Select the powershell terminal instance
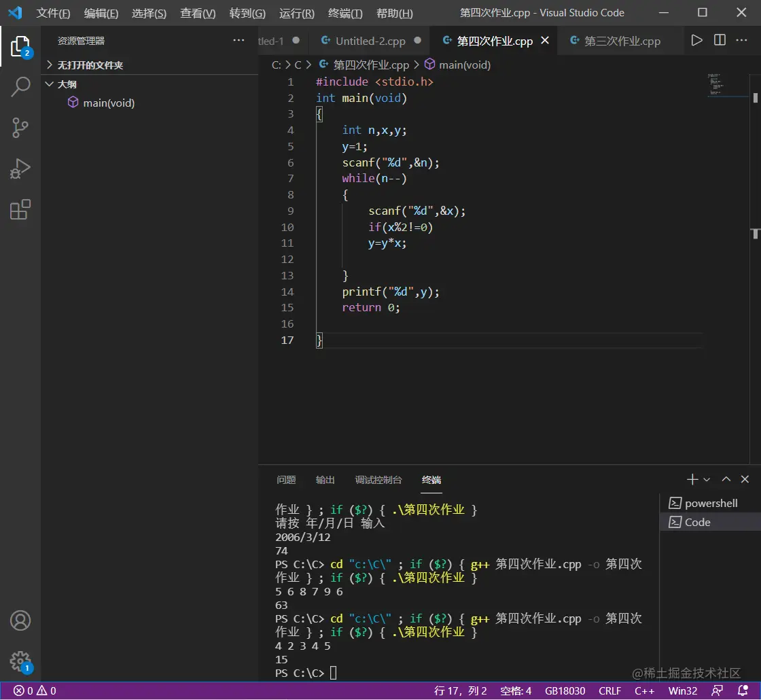Screen dimensions: 761x700 click(711, 504)
